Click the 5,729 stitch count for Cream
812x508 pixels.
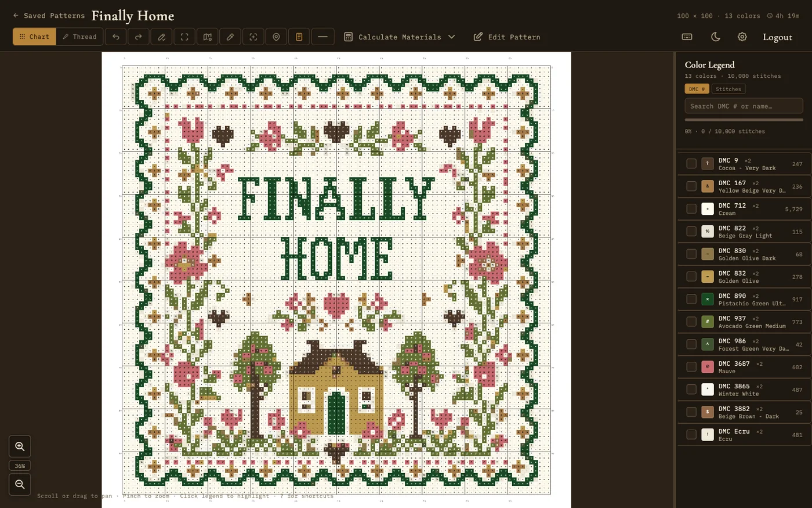coord(793,209)
